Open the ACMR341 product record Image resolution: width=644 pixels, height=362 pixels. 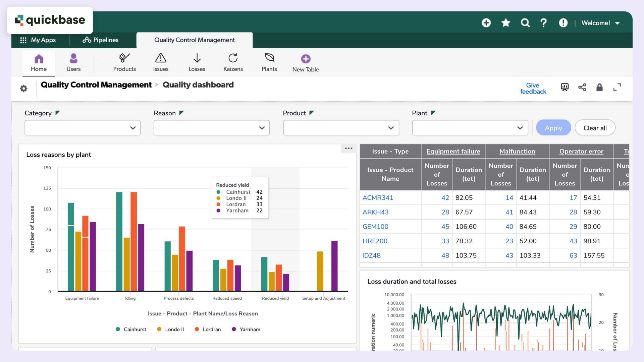click(x=378, y=198)
